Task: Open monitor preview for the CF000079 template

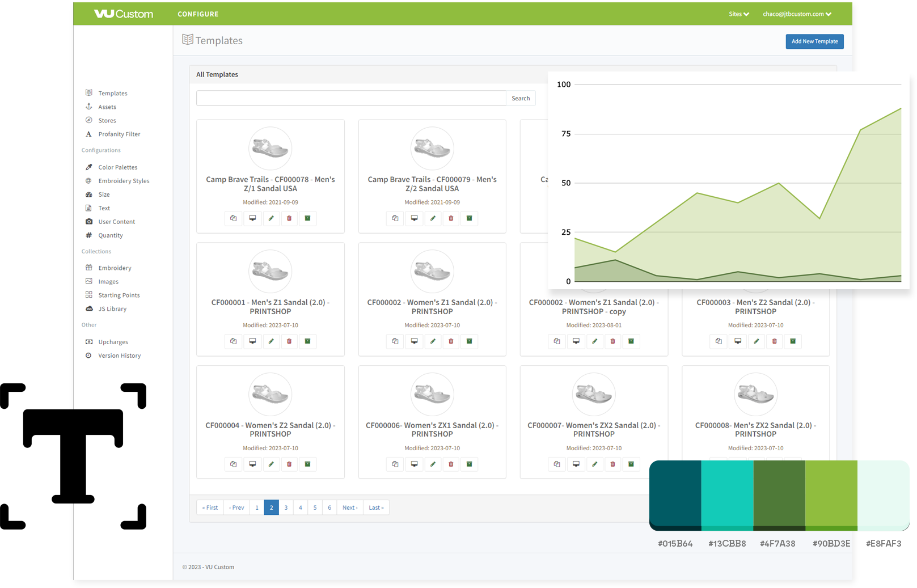Action: pyautogui.click(x=415, y=218)
